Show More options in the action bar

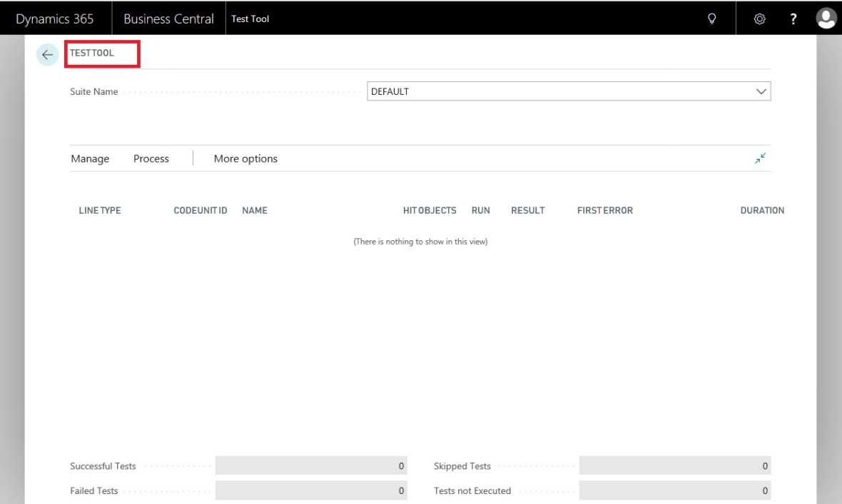(245, 159)
